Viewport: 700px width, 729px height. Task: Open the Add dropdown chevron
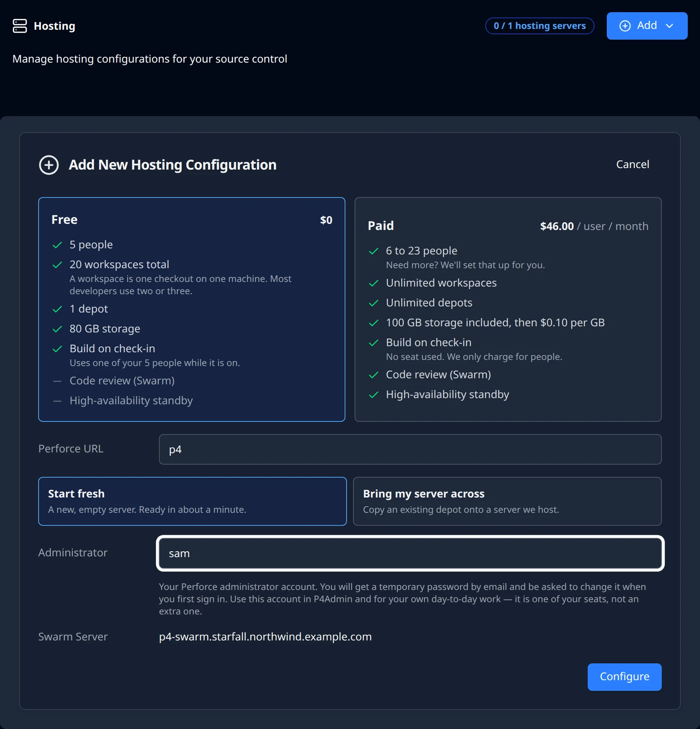point(669,26)
